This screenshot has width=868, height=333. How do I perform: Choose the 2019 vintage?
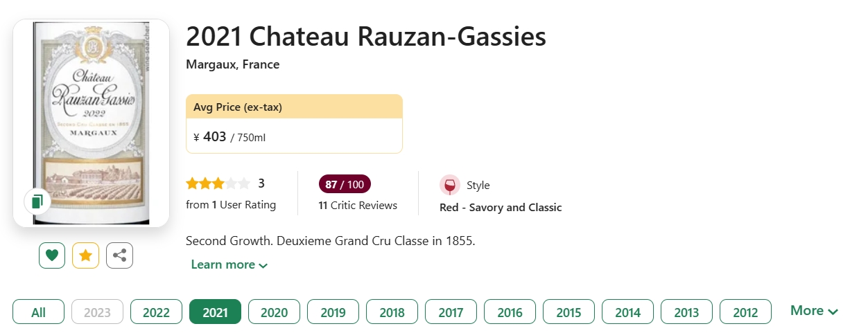pyautogui.click(x=333, y=312)
